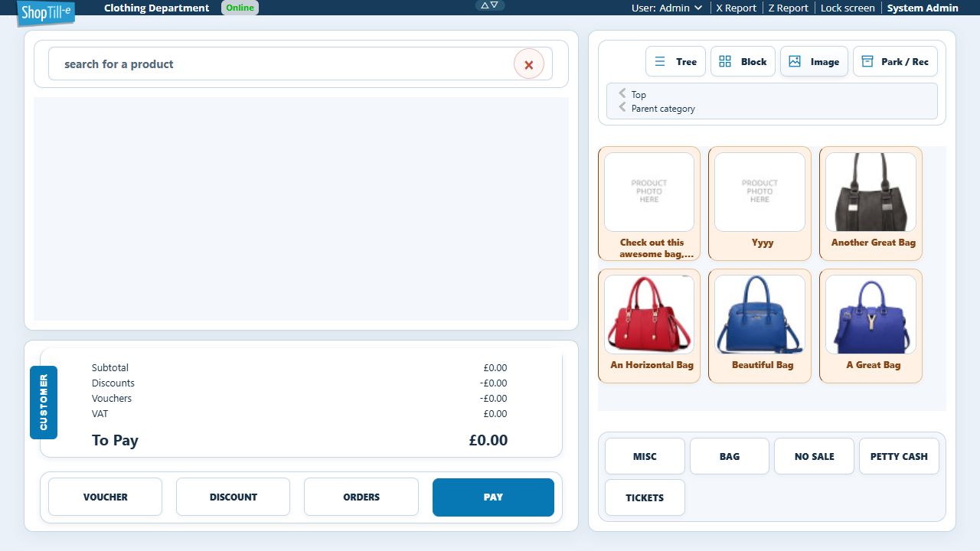Image resolution: width=980 pixels, height=551 pixels.
Task: Add Another Great Bag to the sale
Action: click(x=871, y=204)
